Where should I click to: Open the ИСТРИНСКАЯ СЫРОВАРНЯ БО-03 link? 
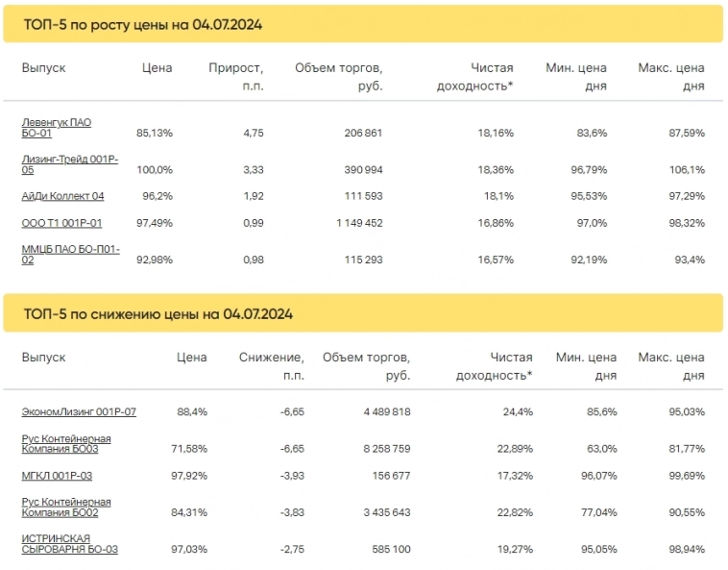coord(70,543)
